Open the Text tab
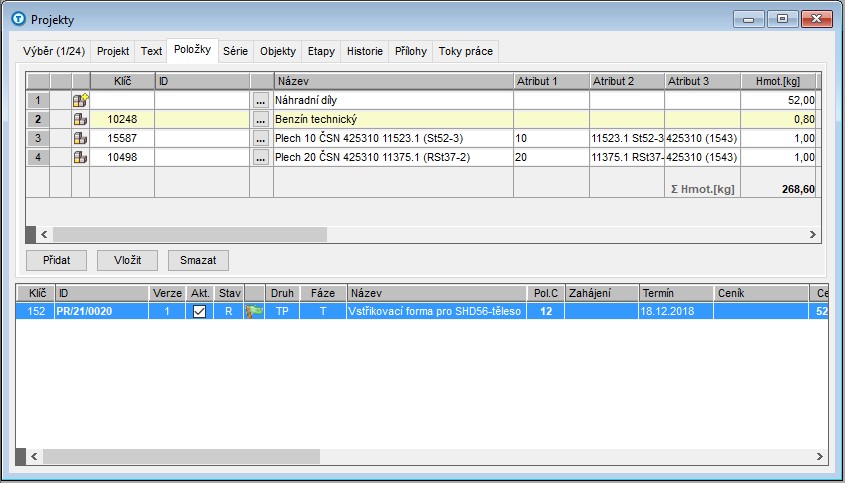 [x=151, y=51]
